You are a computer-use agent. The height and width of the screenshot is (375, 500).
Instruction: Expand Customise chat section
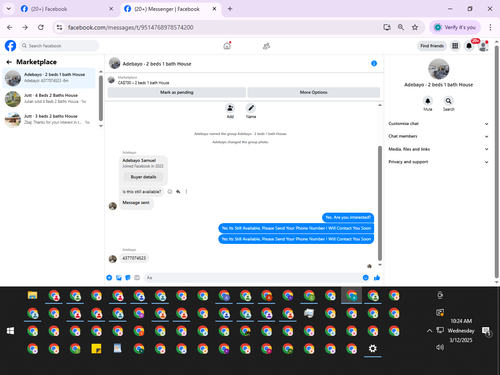438,124
